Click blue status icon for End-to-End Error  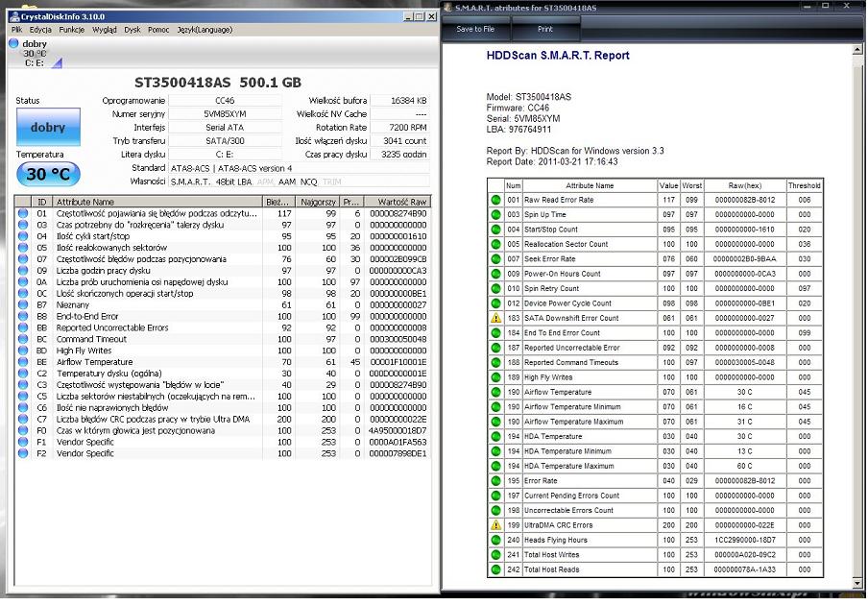click(23, 316)
